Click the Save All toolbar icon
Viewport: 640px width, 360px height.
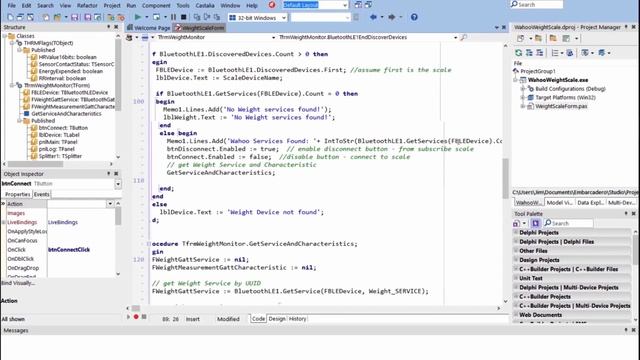(x=87, y=17)
